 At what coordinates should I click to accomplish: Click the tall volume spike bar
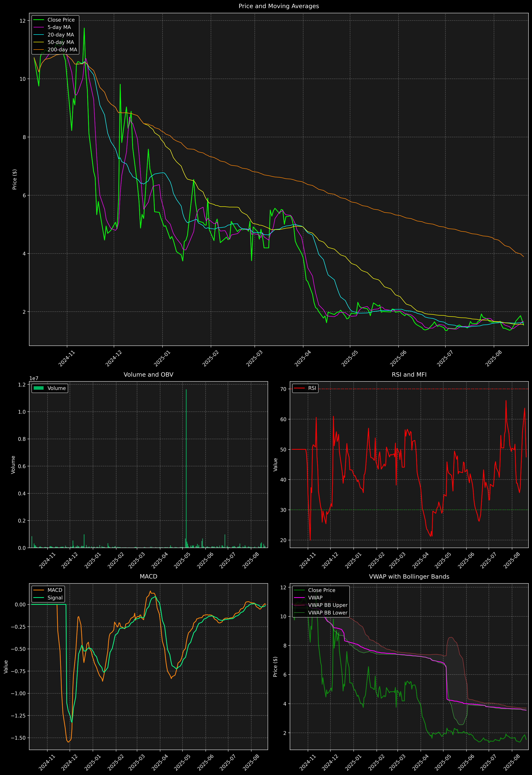click(x=186, y=467)
